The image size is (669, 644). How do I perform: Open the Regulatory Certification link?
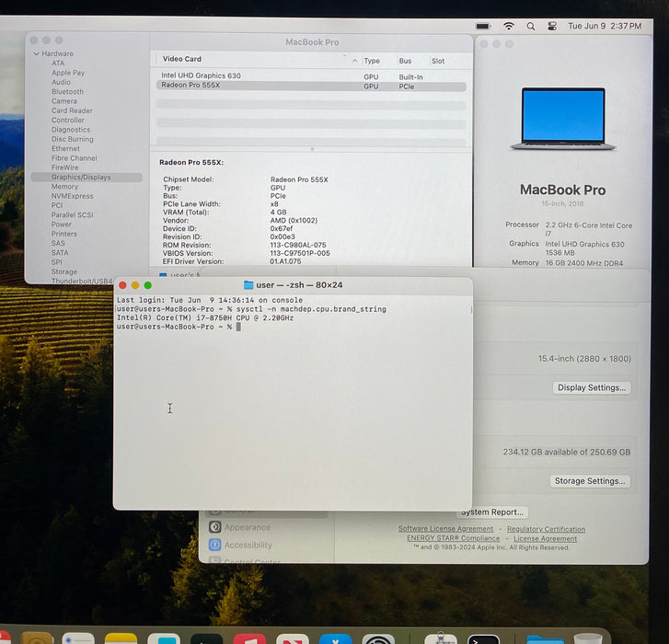click(x=546, y=529)
